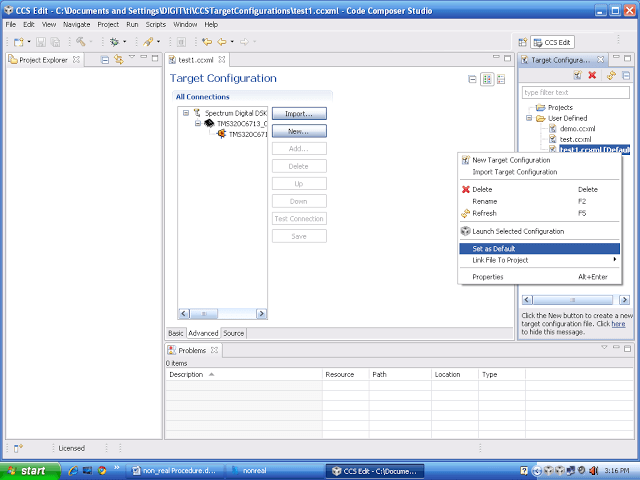Click the Open Perspective icon
The height and width of the screenshot is (480, 640).
522,42
